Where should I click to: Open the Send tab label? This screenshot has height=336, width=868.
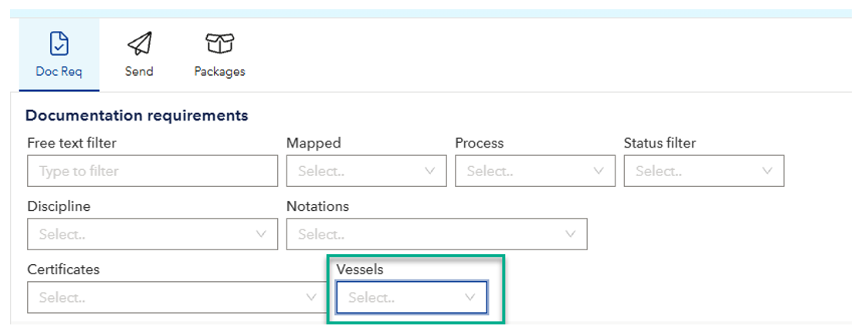click(139, 71)
